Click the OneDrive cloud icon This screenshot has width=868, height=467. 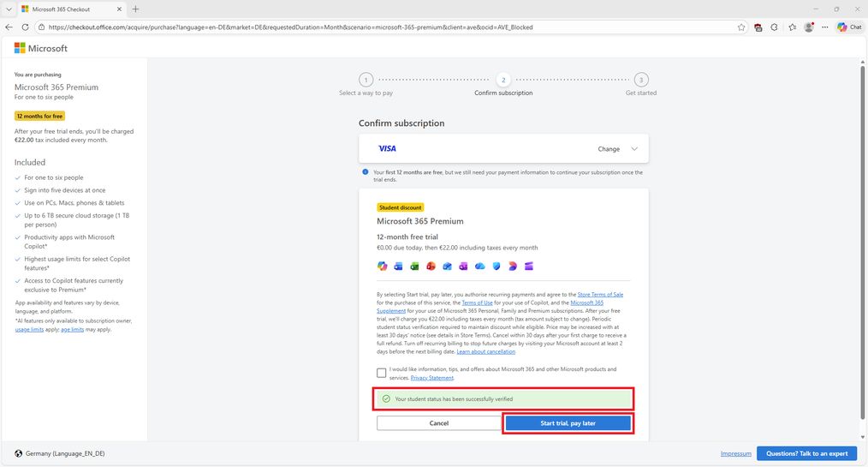coord(480,266)
